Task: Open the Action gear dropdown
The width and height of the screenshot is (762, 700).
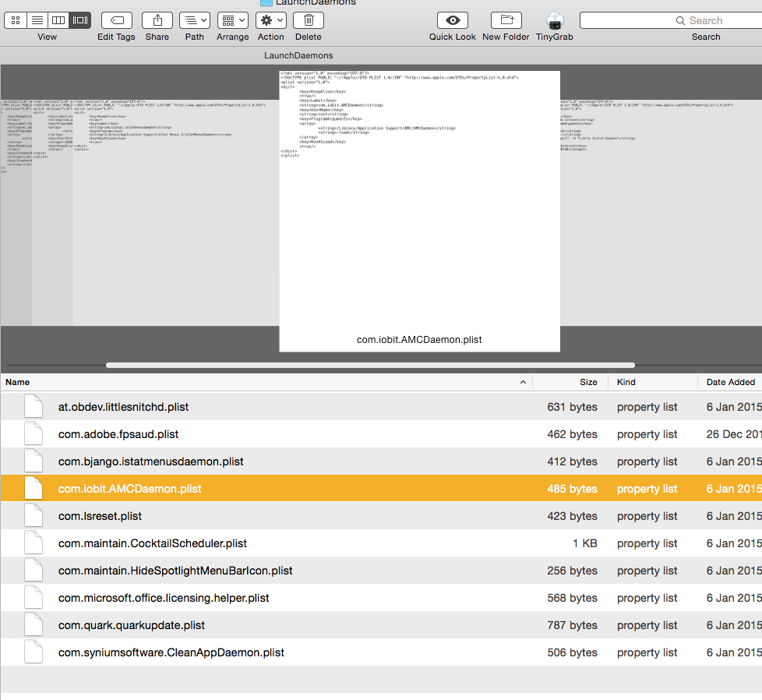Action: coord(270,20)
